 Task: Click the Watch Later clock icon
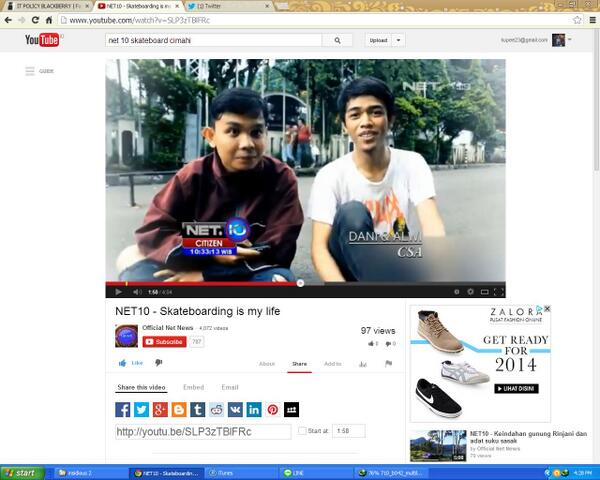click(x=457, y=292)
